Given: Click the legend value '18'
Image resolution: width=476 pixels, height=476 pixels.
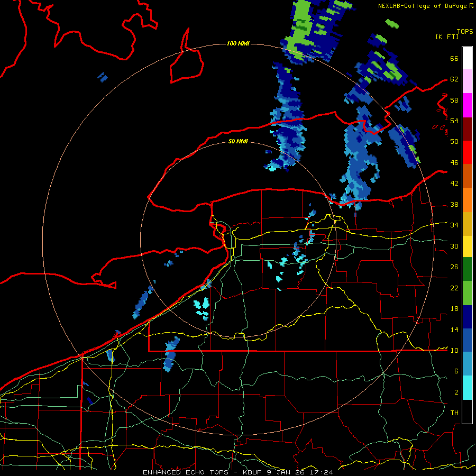Looking at the screenshot, I should 454,309.
